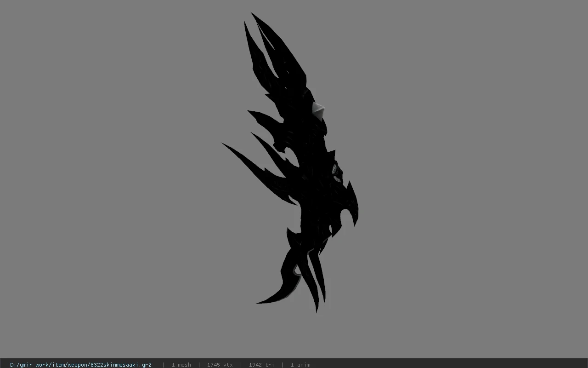Click the '1745 vtx' vertex count
This screenshot has height=368, width=588.
pyautogui.click(x=220, y=365)
